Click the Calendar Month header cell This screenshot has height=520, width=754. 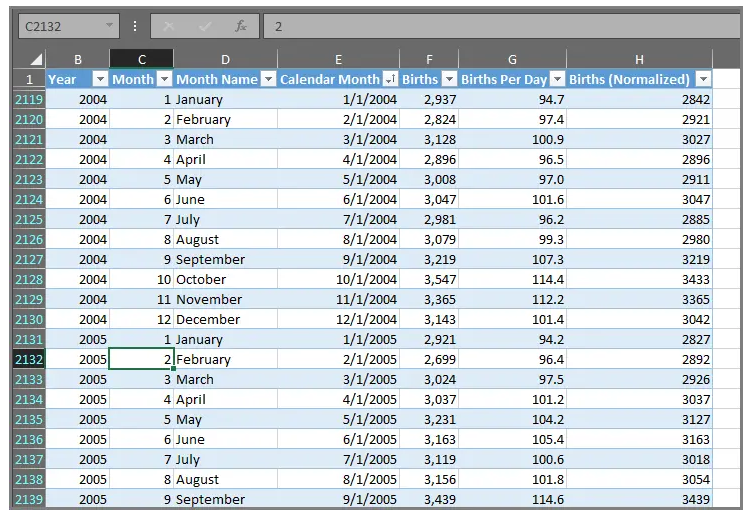[x=339, y=79]
